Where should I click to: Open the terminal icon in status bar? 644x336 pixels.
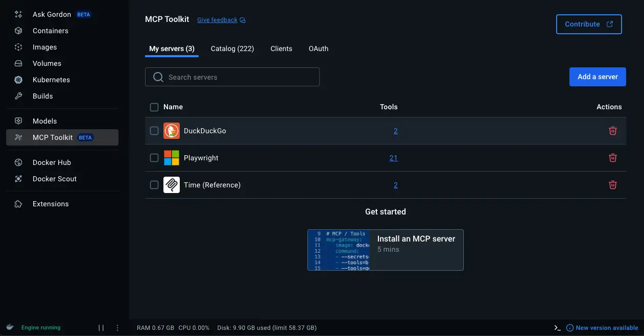[557, 328]
